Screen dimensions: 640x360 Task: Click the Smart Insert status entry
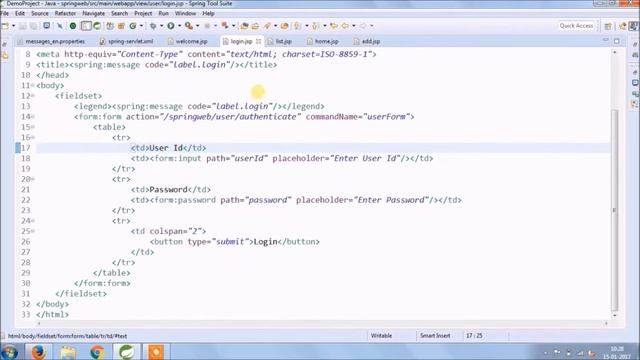click(435, 336)
